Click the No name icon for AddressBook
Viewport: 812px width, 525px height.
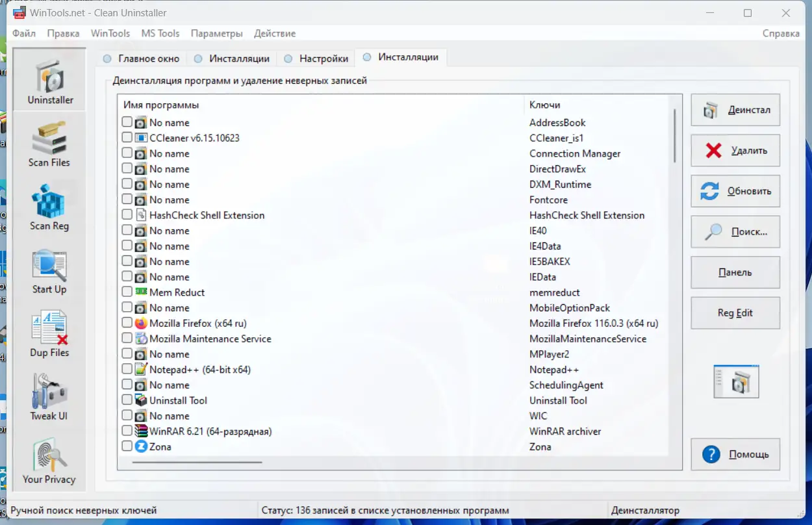click(x=141, y=123)
